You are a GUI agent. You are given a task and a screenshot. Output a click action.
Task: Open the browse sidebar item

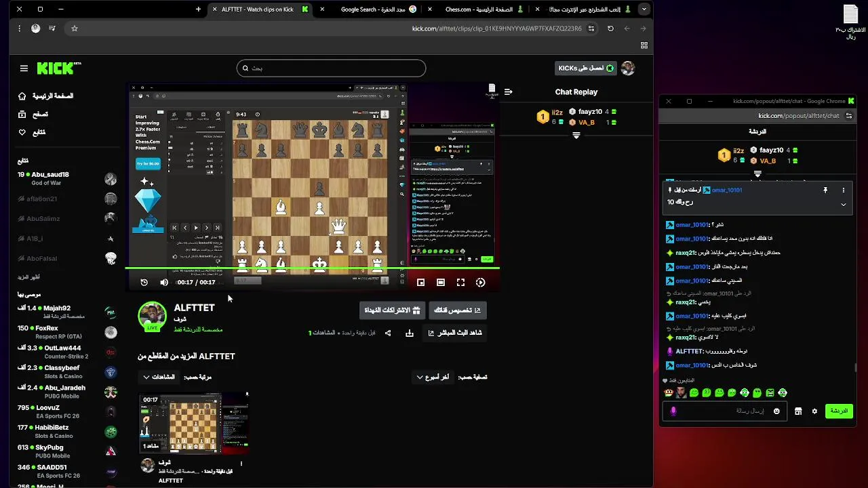[x=34, y=115]
